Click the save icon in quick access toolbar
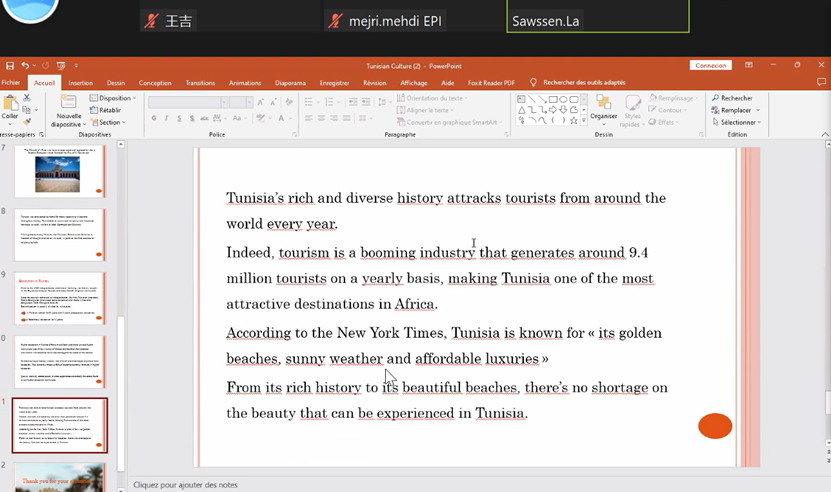Screen dimensions: 831x492 (10, 66)
